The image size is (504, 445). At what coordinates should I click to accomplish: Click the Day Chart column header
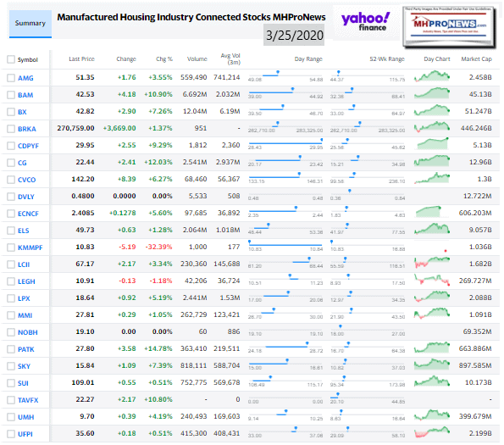(437, 59)
